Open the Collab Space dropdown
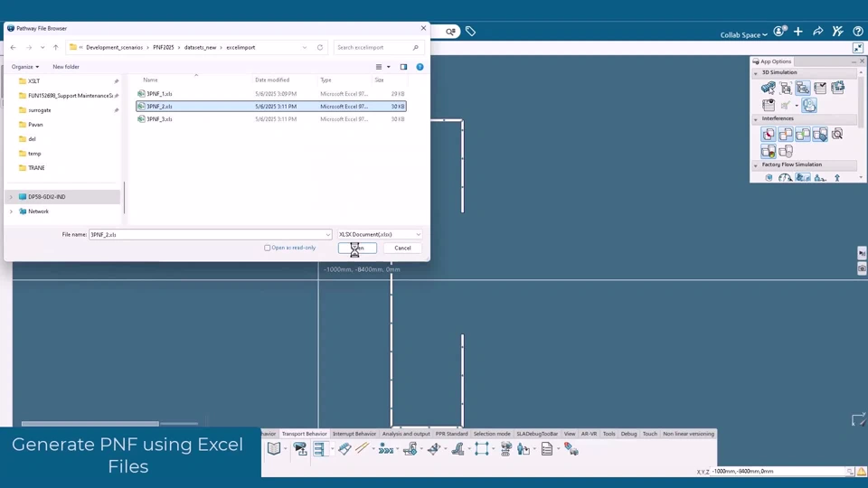The height and width of the screenshot is (488, 868). [743, 35]
